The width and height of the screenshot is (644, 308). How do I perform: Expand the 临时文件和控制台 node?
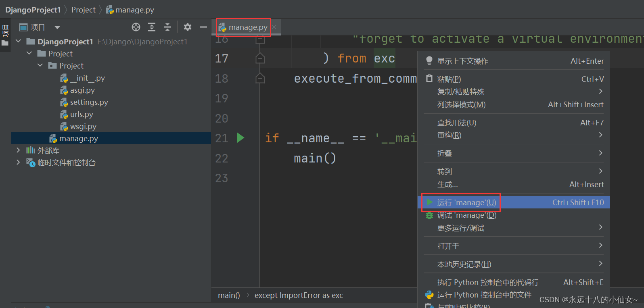pyautogui.click(x=18, y=162)
